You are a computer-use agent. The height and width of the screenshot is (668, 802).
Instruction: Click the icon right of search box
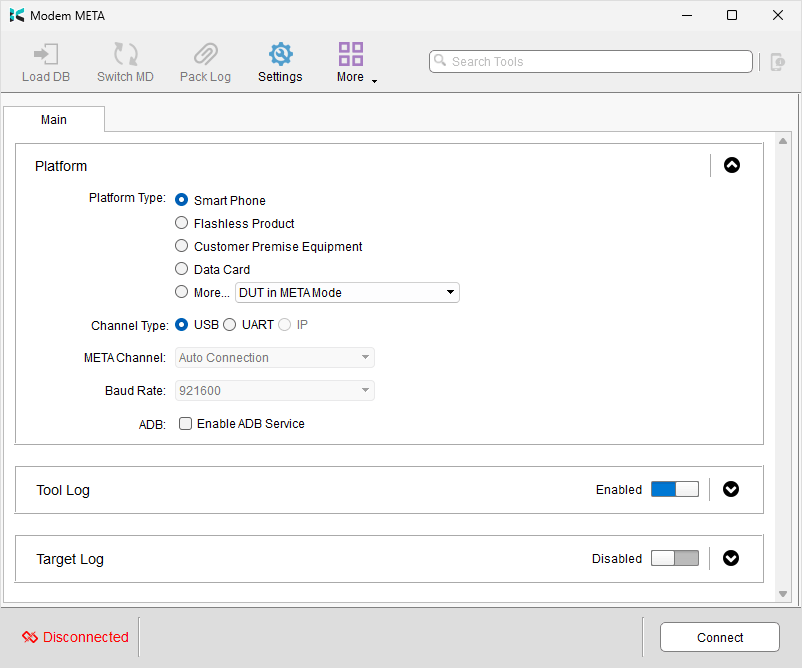point(777,62)
